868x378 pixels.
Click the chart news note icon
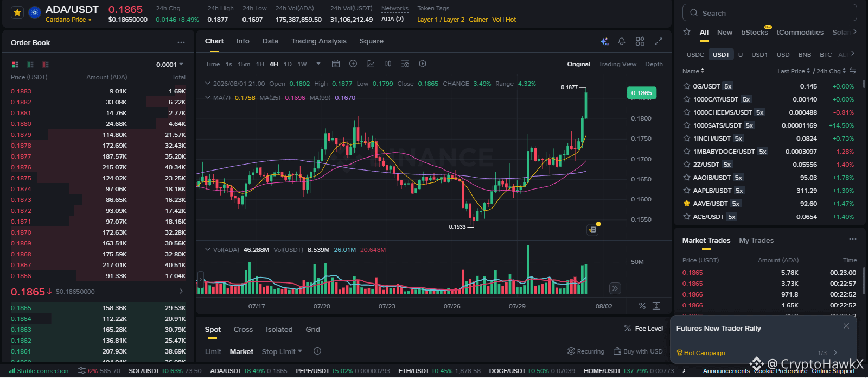(593, 230)
